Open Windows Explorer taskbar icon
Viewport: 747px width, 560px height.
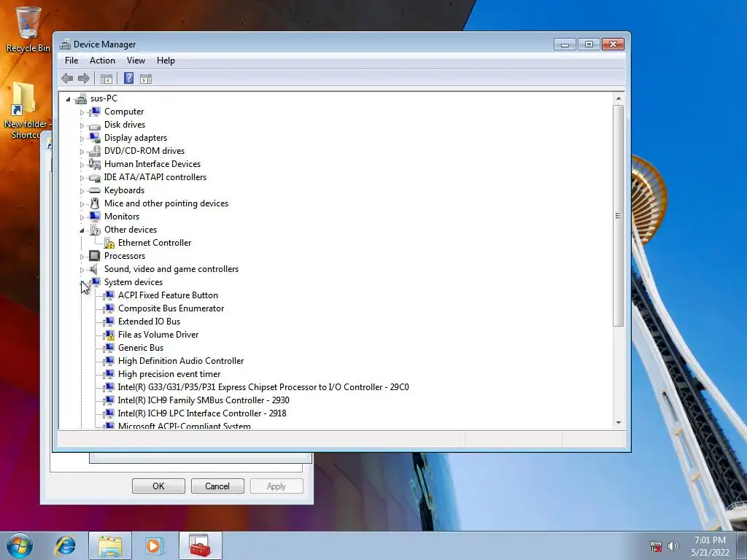[x=110, y=545]
